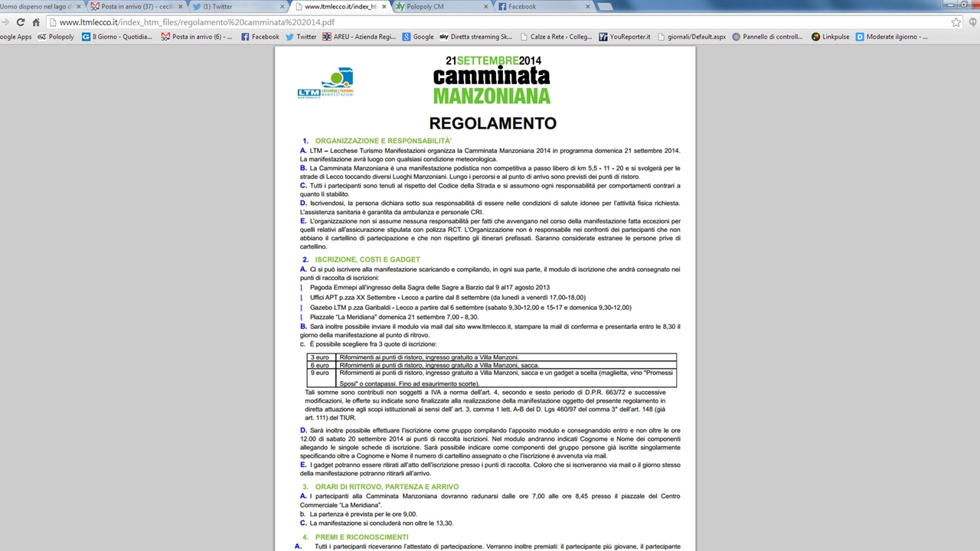Select heading ORARI DI RITROVO, PARTENZA E ARRIVO
The height and width of the screenshot is (551, 980).
click(387, 487)
